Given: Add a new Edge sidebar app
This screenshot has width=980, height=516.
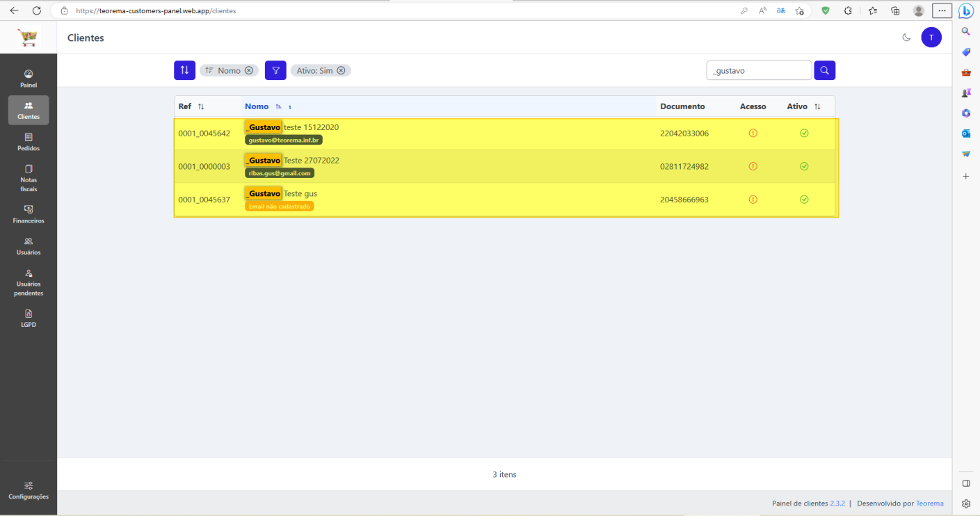Looking at the screenshot, I should (966, 177).
